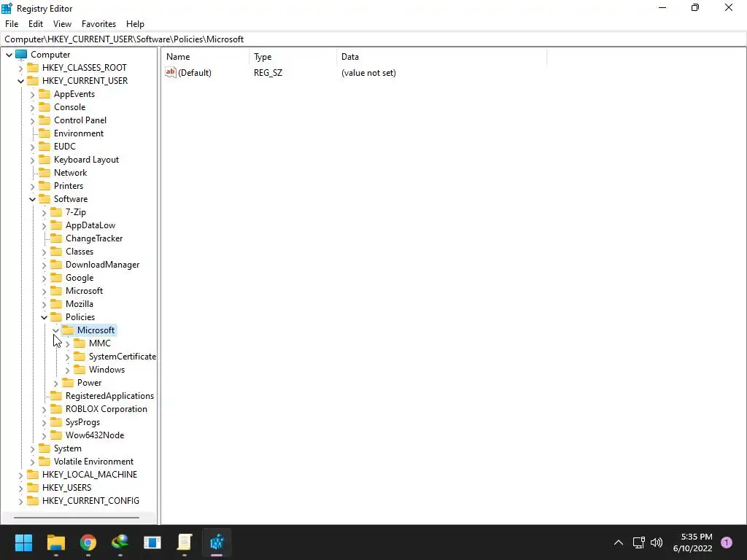The width and height of the screenshot is (747, 560).
Task: Open the Help menu
Action: pos(135,24)
